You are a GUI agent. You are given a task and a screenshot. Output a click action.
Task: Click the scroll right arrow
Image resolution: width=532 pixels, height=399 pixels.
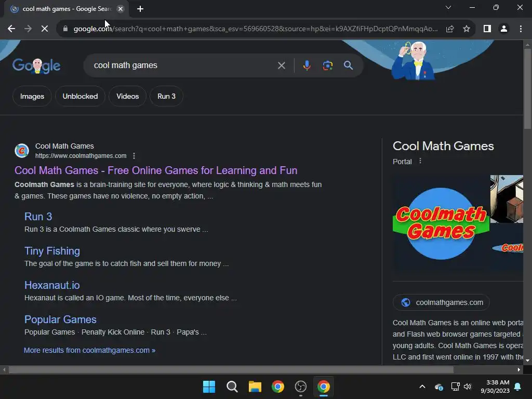tap(519, 369)
